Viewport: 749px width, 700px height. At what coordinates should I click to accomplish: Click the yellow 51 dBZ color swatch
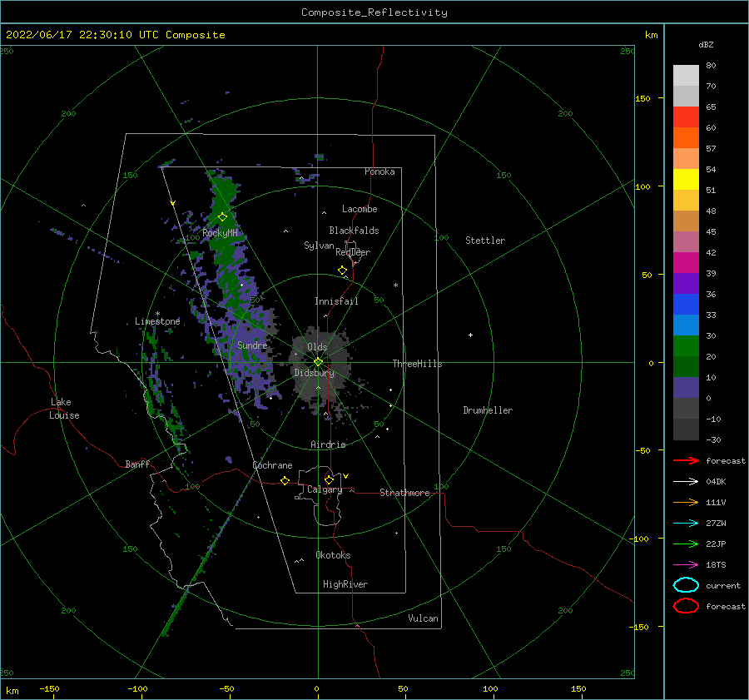click(686, 179)
